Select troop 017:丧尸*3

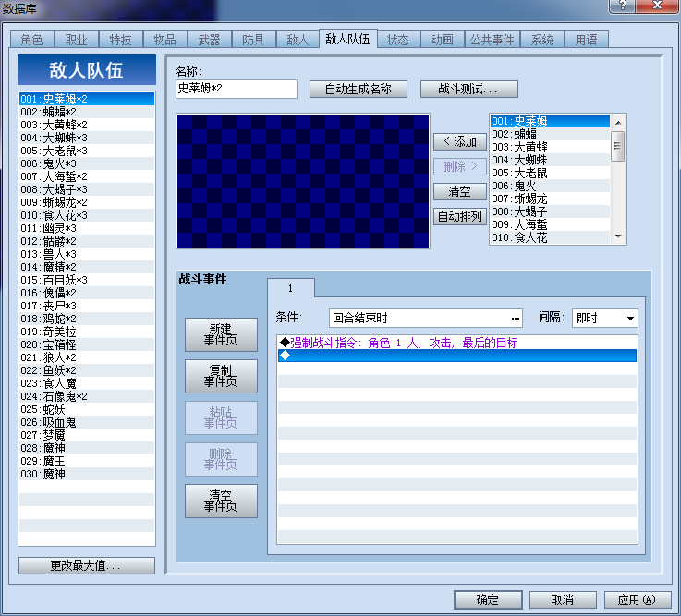pyautogui.click(x=87, y=306)
